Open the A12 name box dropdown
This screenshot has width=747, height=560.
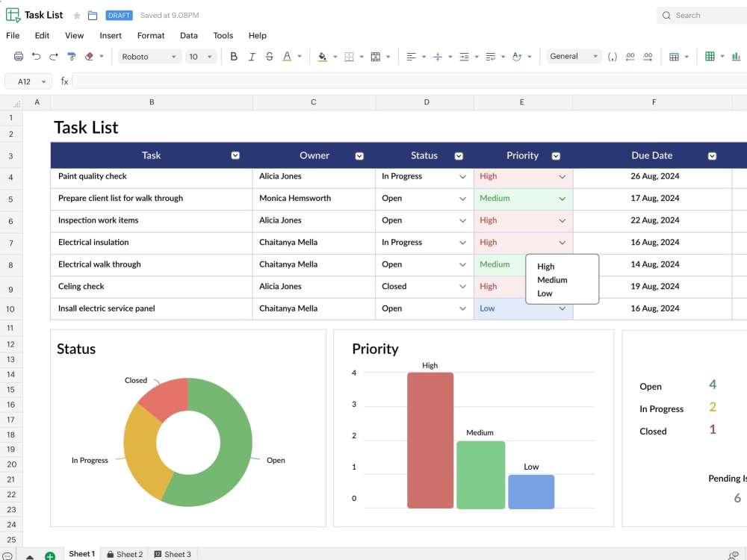point(43,82)
